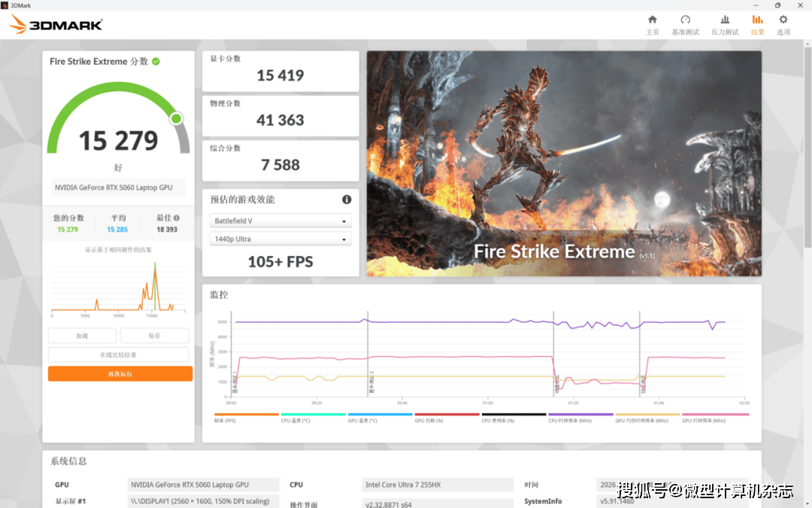This screenshot has height=508, width=812.
Task: Minimize the 3DMark window
Action: coord(756,5)
